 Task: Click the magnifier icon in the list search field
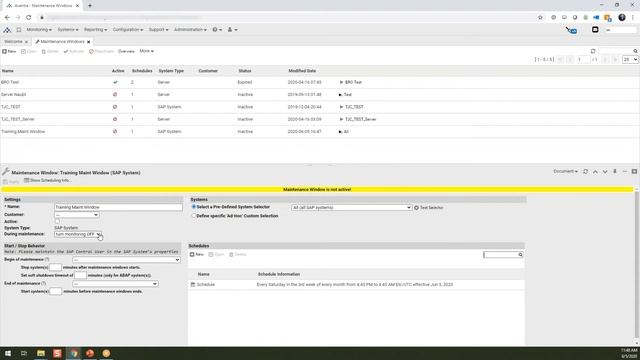(x=636, y=51)
